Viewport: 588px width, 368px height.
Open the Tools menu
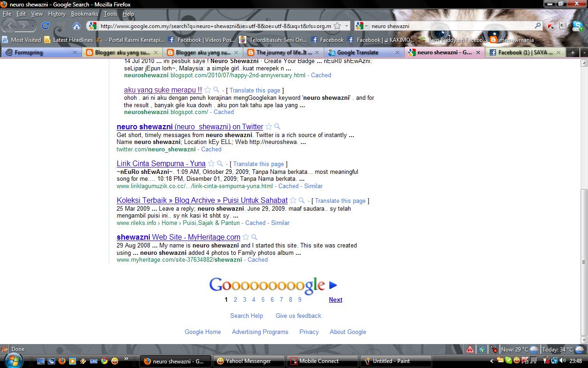click(110, 14)
